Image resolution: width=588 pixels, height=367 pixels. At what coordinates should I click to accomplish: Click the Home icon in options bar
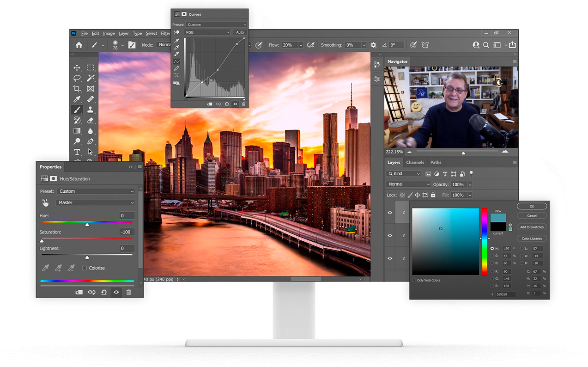point(79,45)
